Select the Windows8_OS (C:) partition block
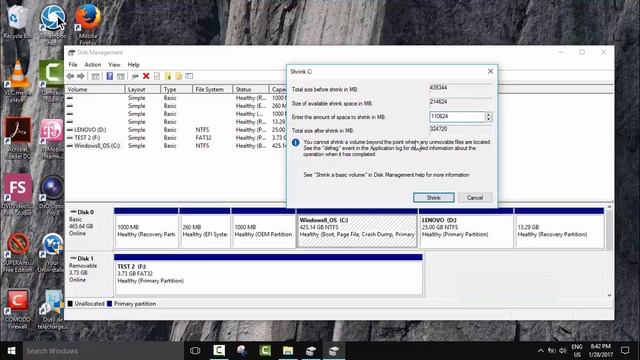 tap(357, 228)
